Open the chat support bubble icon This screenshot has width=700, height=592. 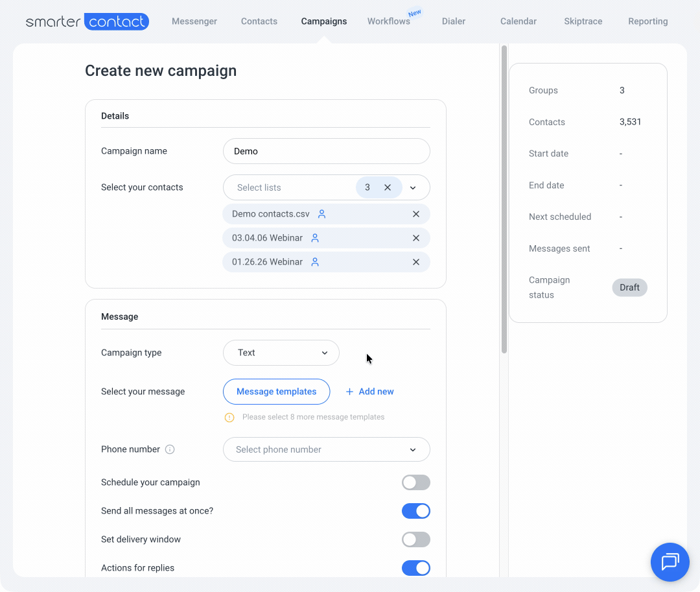[x=670, y=562]
